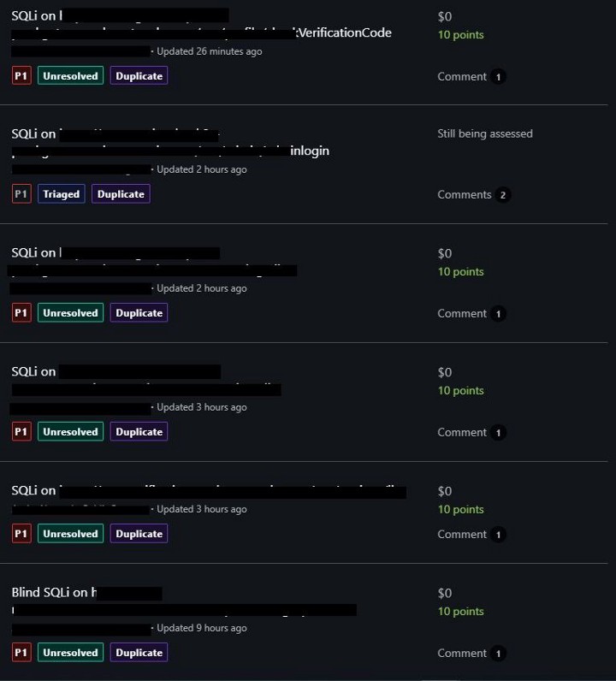
Task: Click the Triaged status badge
Action: point(61,194)
